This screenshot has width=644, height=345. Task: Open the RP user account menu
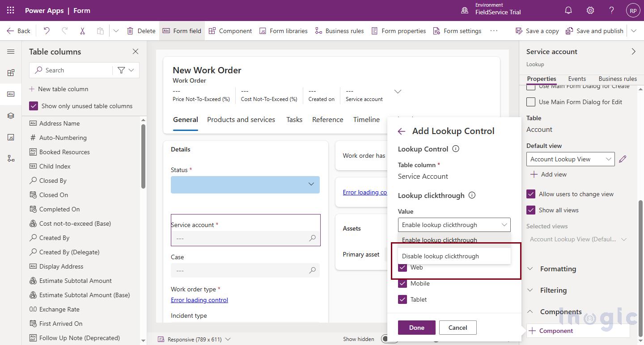(x=633, y=10)
